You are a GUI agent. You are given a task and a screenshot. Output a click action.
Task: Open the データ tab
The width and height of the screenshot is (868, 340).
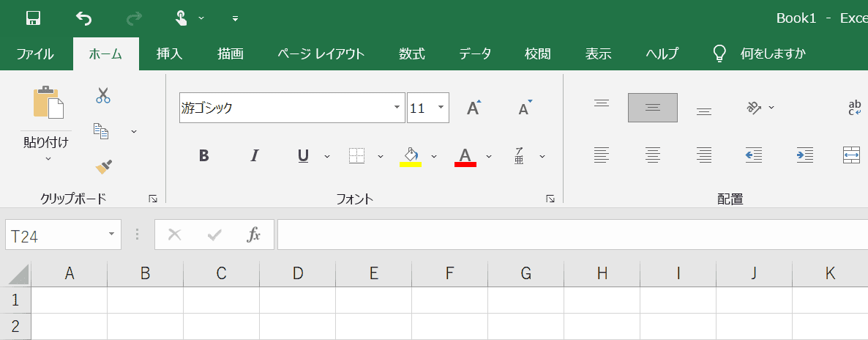coord(475,53)
